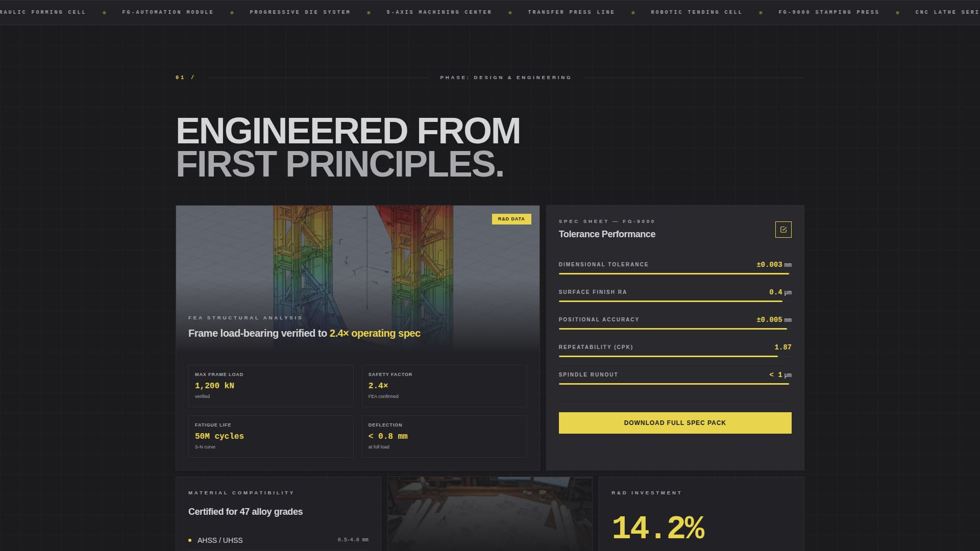Open the FG-9000 Stamping Press marquee item
This screenshot has width=980, height=551.
point(828,11)
